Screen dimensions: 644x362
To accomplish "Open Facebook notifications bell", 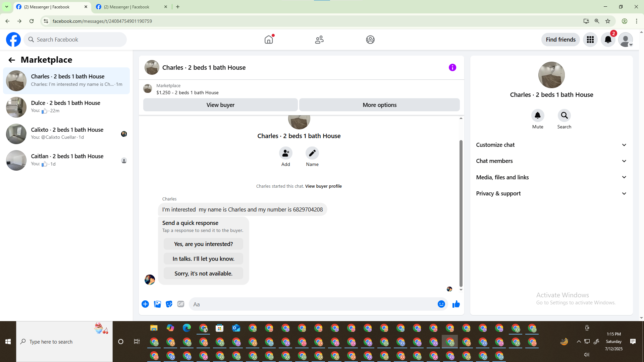I will 608,40.
